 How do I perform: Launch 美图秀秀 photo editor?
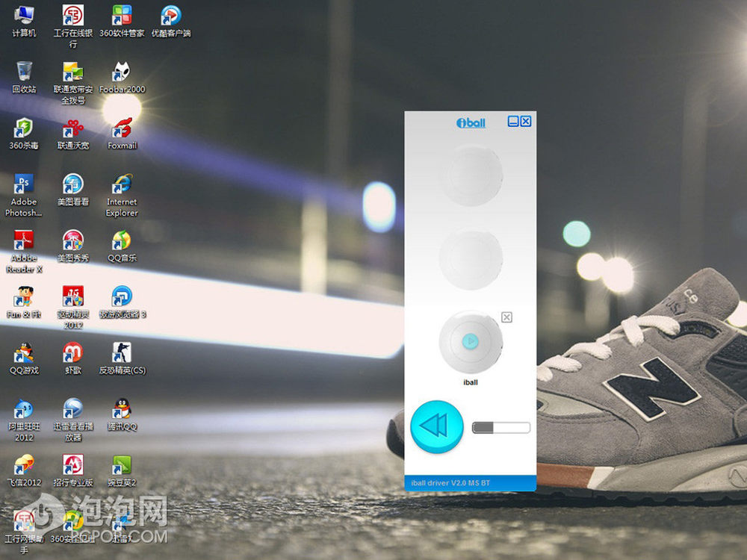(73, 246)
